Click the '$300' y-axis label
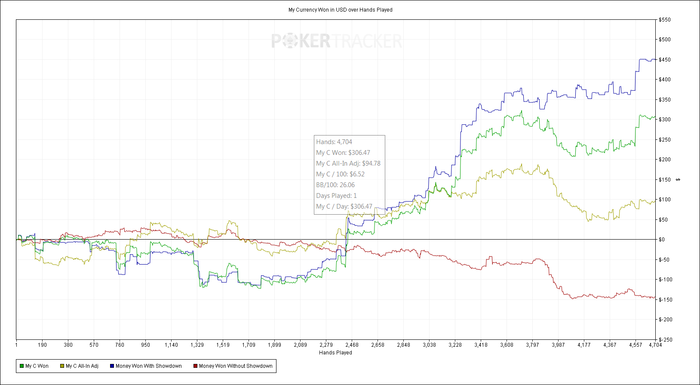This screenshot has height=385, width=700. [664, 120]
